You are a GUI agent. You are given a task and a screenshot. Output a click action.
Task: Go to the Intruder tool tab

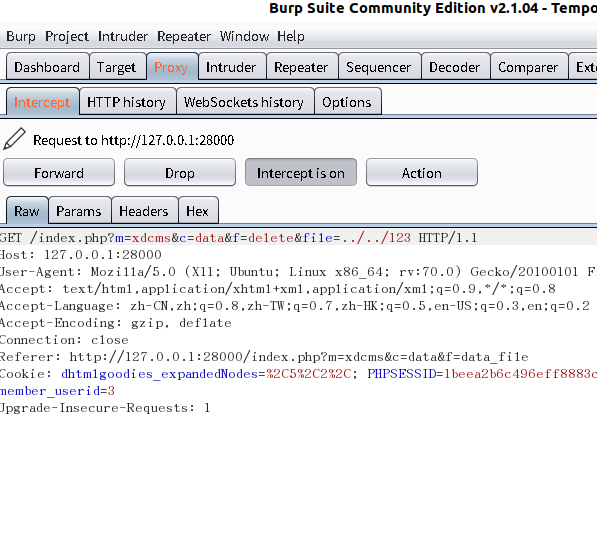tap(231, 67)
